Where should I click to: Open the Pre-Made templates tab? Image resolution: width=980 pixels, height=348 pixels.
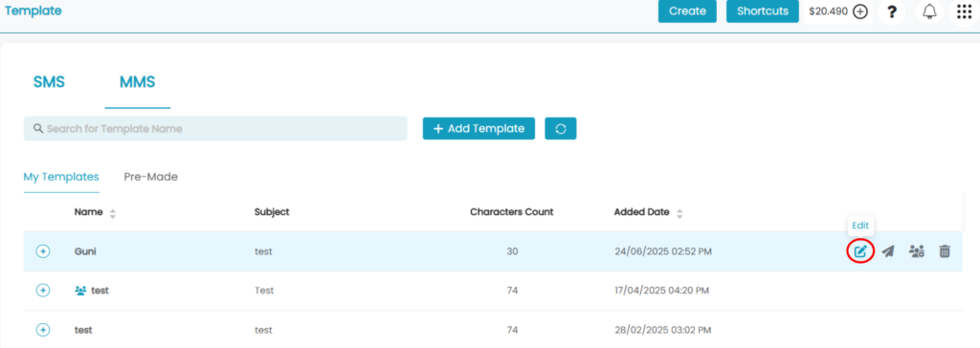coord(150,177)
